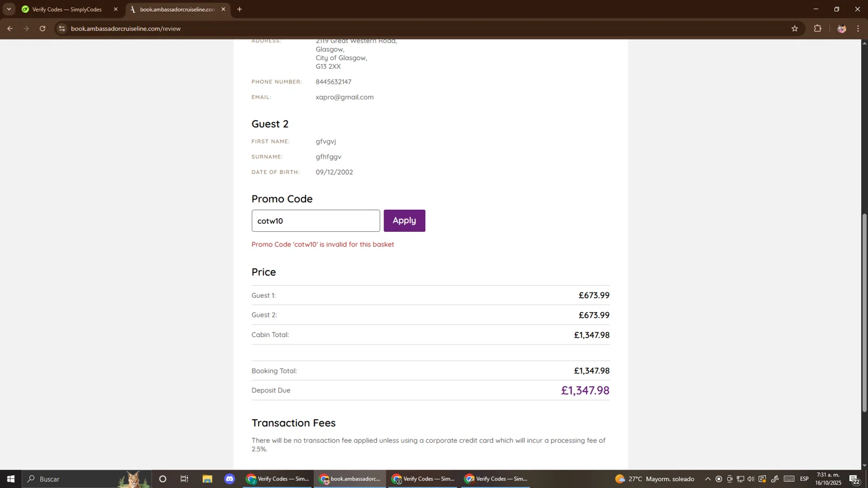The height and width of the screenshot is (488, 868).
Task: Show hidden system tray icons chevron
Action: [x=707, y=479]
